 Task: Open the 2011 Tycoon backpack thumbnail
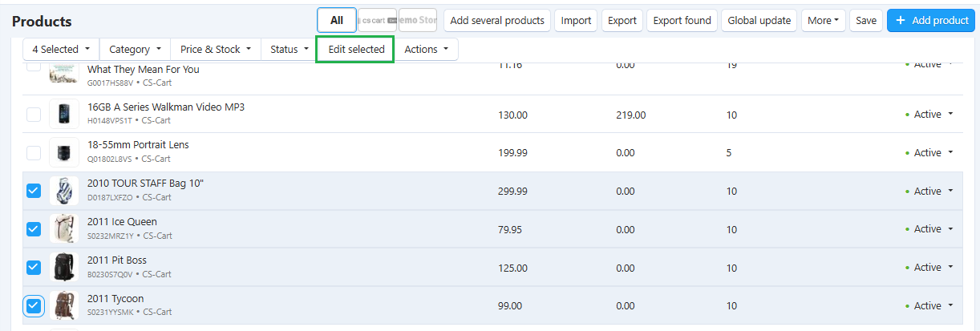[63, 305]
